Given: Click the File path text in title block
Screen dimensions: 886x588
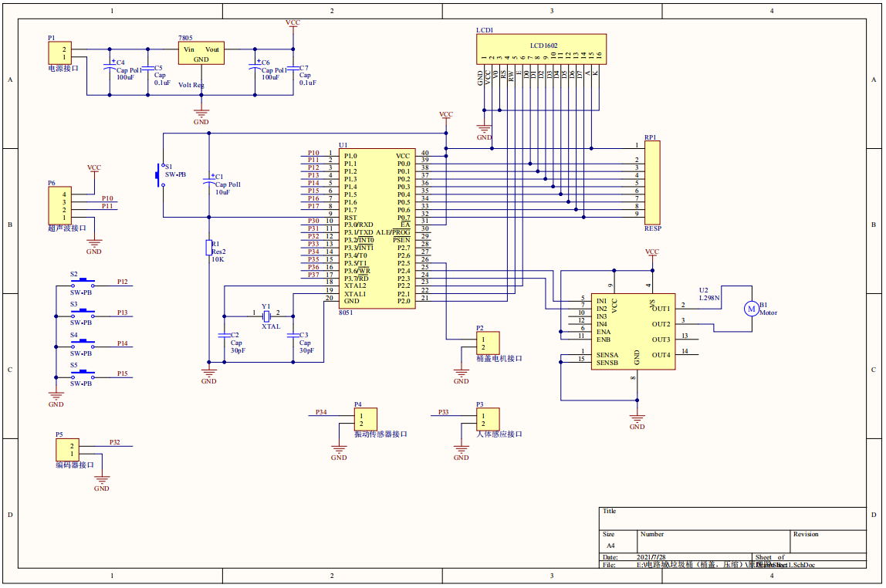Looking at the screenshot, I should point(725,564).
